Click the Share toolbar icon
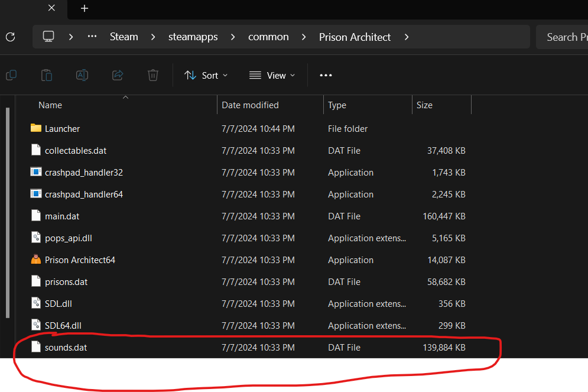 pos(118,75)
